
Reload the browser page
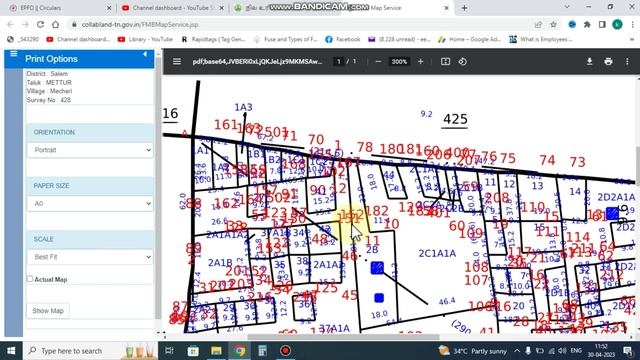point(40,24)
